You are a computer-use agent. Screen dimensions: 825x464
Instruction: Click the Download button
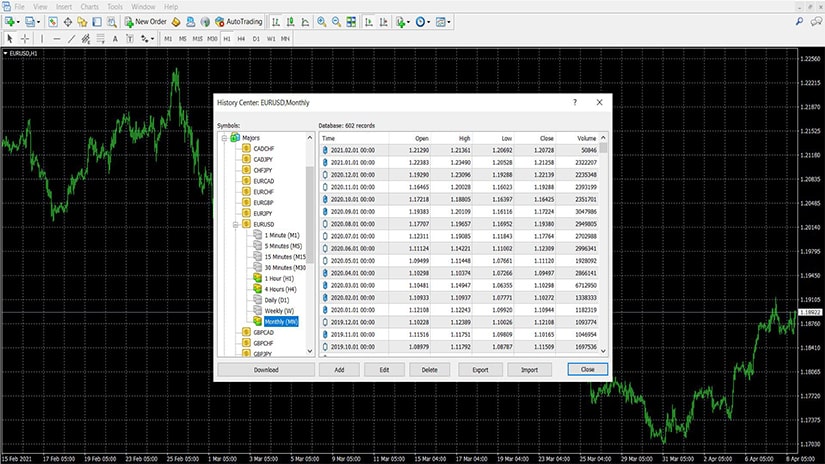[x=265, y=369]
